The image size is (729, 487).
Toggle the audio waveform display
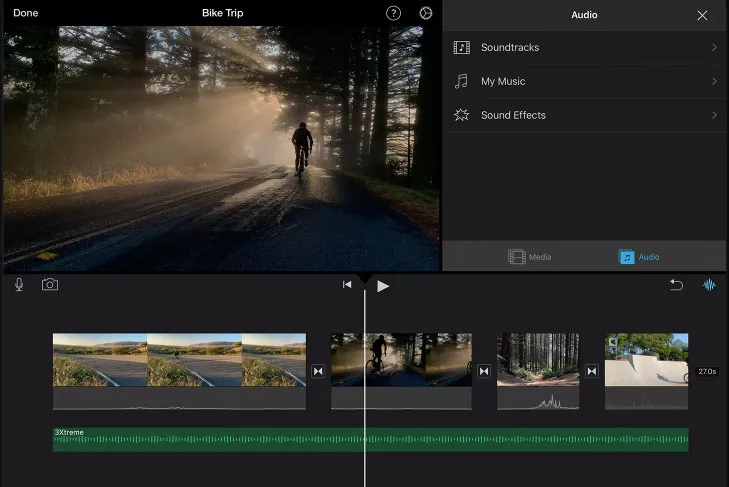[709, 285]
